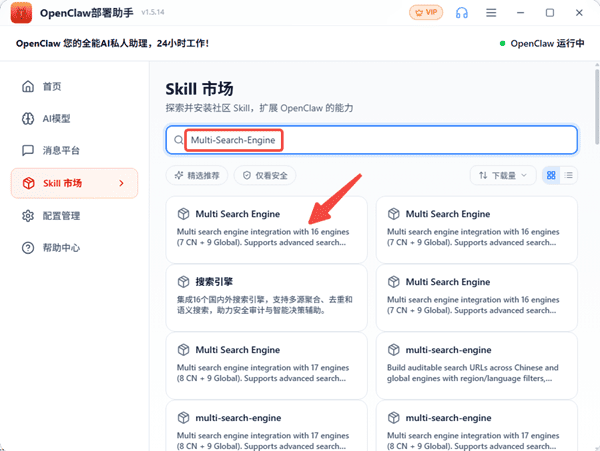Click the 消息平台 chat bubble icon
600x451 pixels.
point(28,150)
